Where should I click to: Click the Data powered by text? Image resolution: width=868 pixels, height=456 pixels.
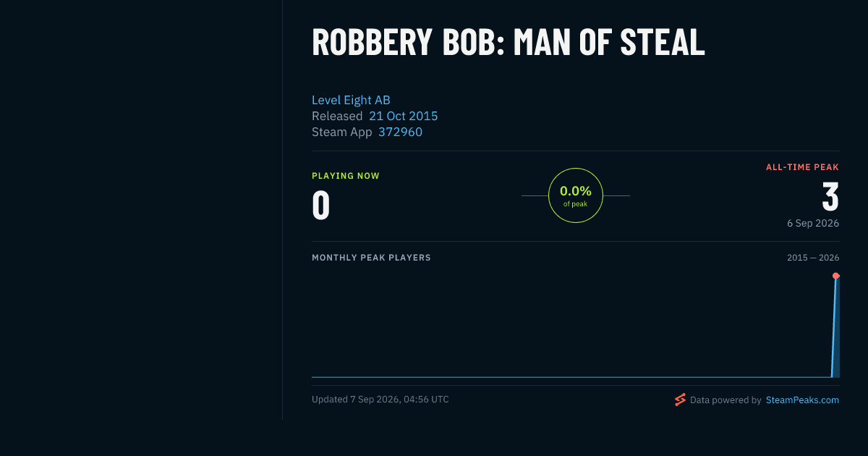(x=726, y=400)
